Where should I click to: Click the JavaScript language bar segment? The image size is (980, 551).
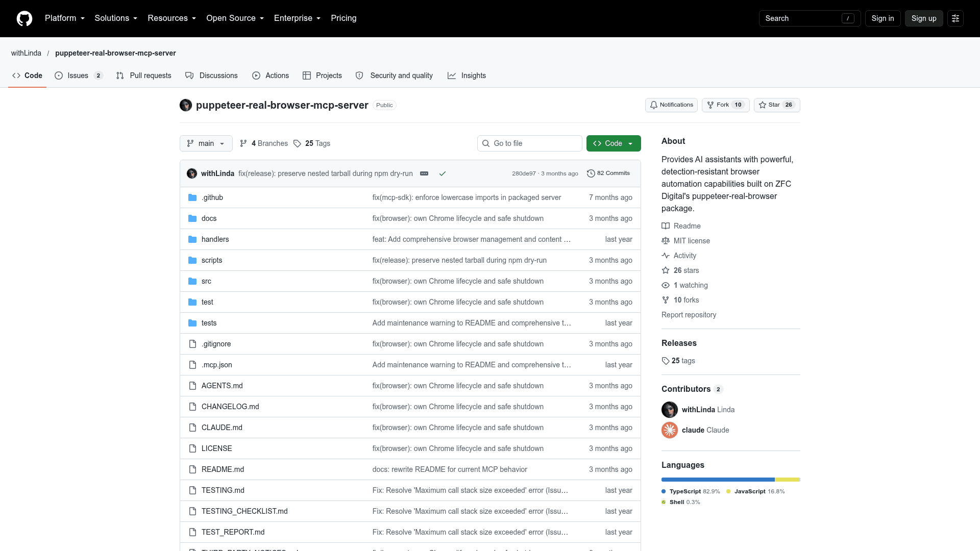click(787, 480)
